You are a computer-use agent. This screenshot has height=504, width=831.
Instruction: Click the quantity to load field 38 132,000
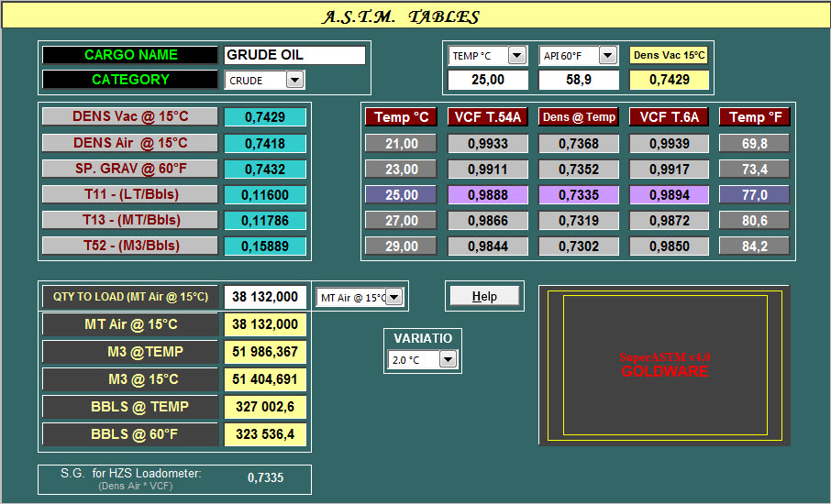coord(265,297)
